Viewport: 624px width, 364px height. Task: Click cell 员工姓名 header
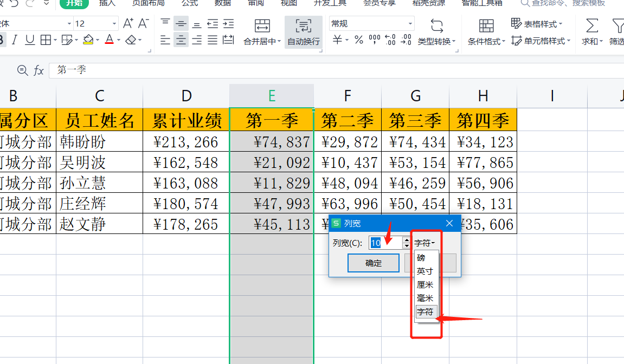100,120
